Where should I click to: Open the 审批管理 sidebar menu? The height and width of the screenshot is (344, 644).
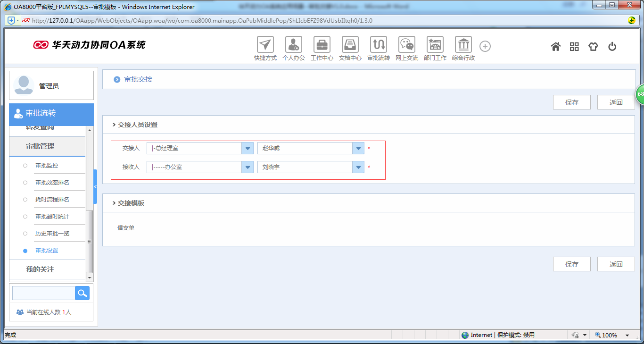pos(40,146)
